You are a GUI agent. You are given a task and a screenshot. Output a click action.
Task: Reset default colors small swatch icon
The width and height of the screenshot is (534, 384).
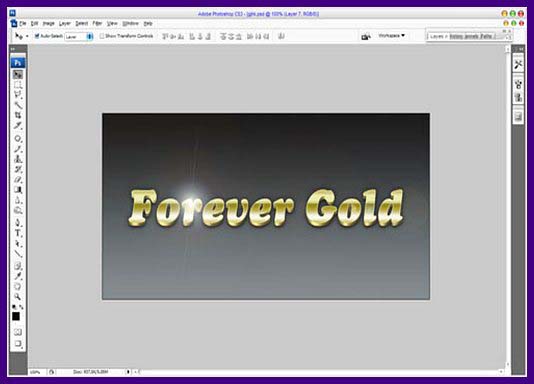pyautogui.click(x=14, y=307)
